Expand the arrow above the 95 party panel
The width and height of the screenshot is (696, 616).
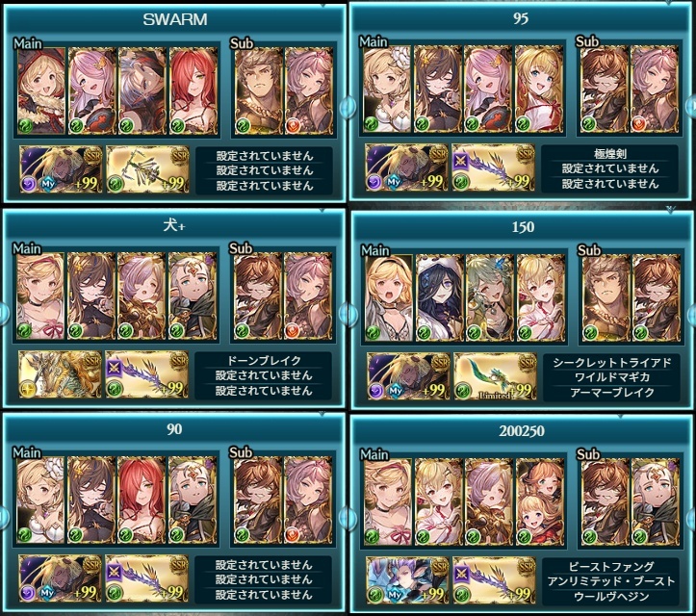click(669, 3)
